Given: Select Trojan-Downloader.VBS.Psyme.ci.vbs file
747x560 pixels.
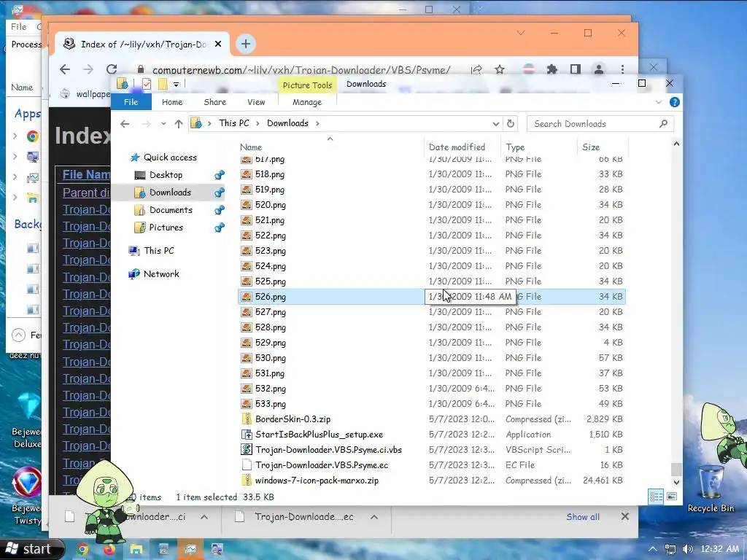Looking at the screenshot, I should point(328,450).
